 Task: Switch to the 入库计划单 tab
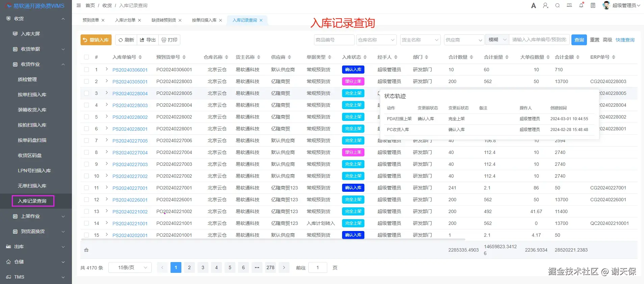[125, 20]
